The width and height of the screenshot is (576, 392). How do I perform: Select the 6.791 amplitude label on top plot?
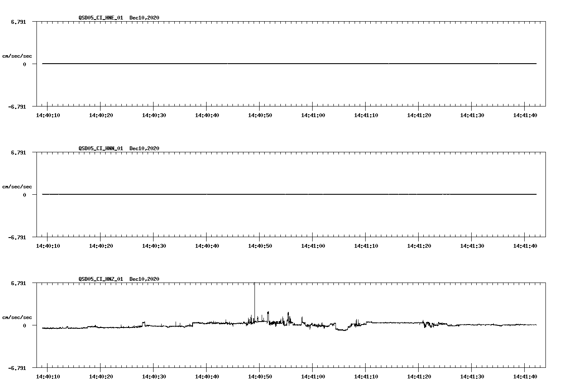point(18,21)
